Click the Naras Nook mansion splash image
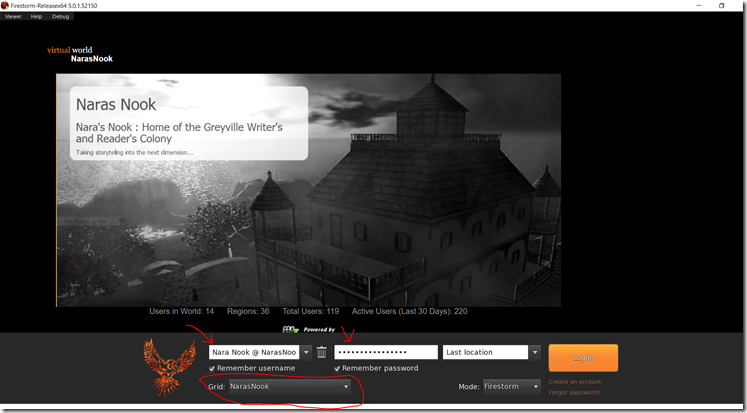Image resolution: width=747 pixels, height=413 pixels. tap(308, 190)
